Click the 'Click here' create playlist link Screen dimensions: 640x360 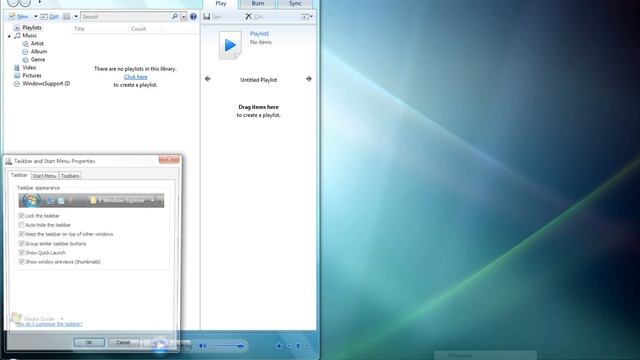click(x=136, y=77)
